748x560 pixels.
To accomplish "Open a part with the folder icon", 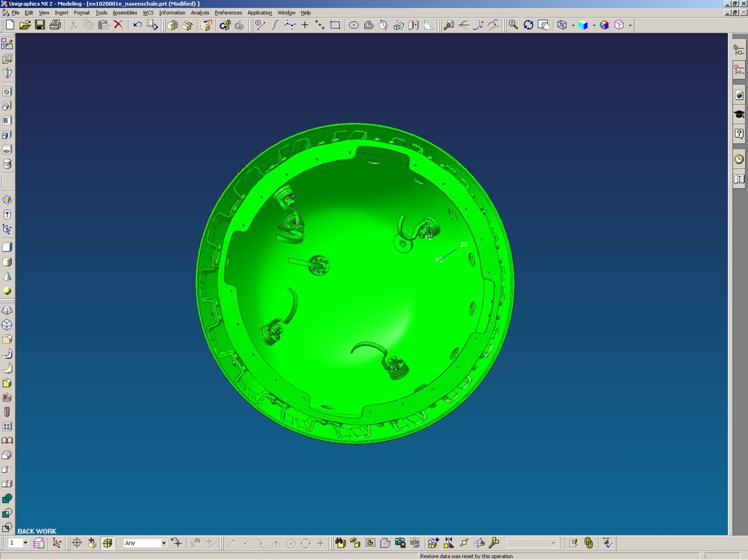I will click(25, 25).
